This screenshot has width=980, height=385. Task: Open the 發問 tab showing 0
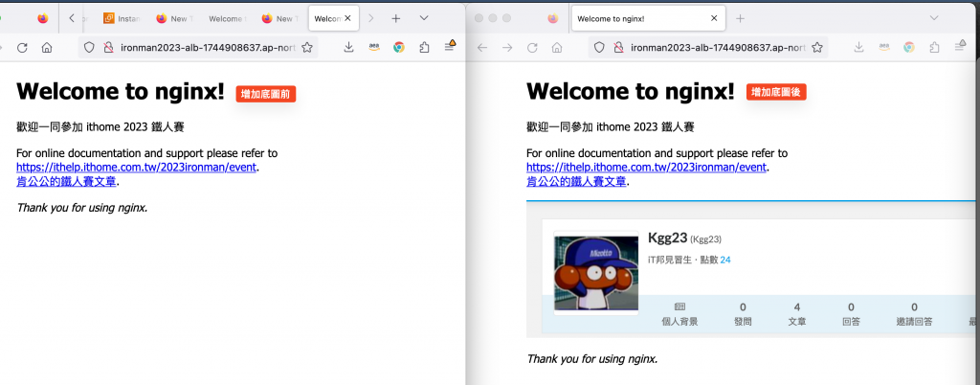[x=743, y=314]
